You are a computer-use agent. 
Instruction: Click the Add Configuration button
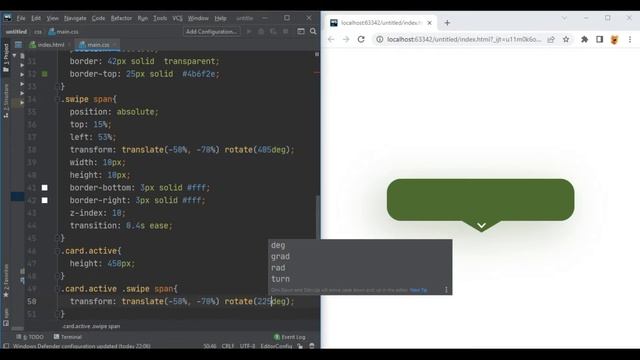(x=211, y=31)
